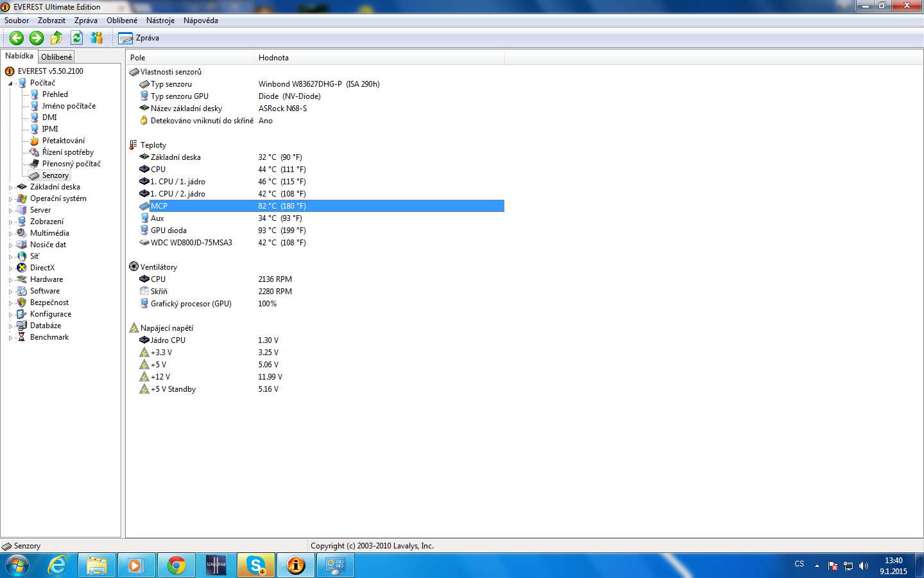Click the Konfigurace tree icon
This screenshot has width=924, height=578.
(x=22, y=314)
